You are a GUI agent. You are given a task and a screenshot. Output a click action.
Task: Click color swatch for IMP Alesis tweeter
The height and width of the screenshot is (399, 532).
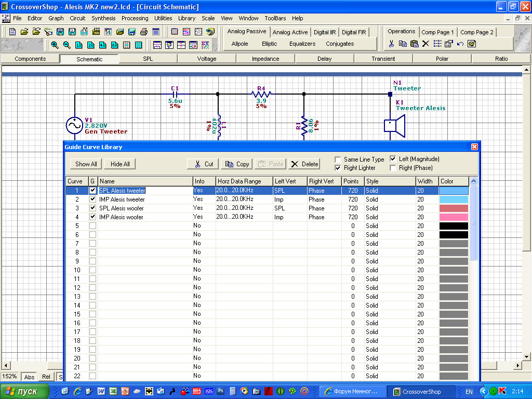[x=454, y=199]
